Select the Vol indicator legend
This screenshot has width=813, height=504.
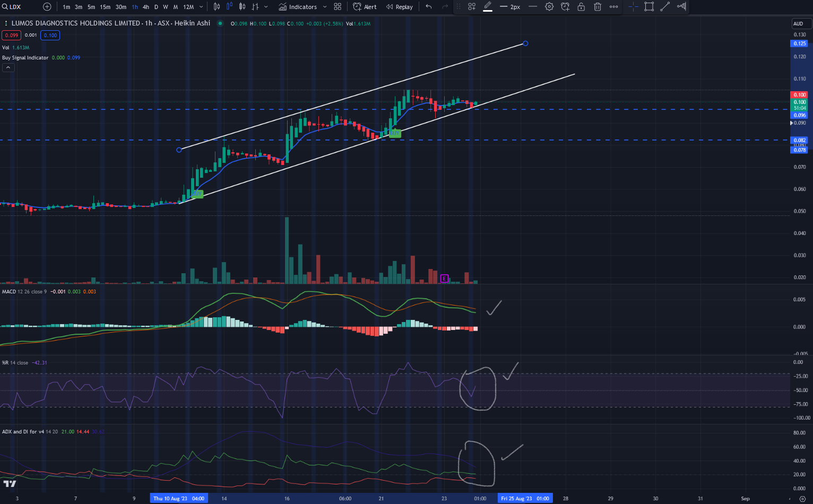pos(16,47)
